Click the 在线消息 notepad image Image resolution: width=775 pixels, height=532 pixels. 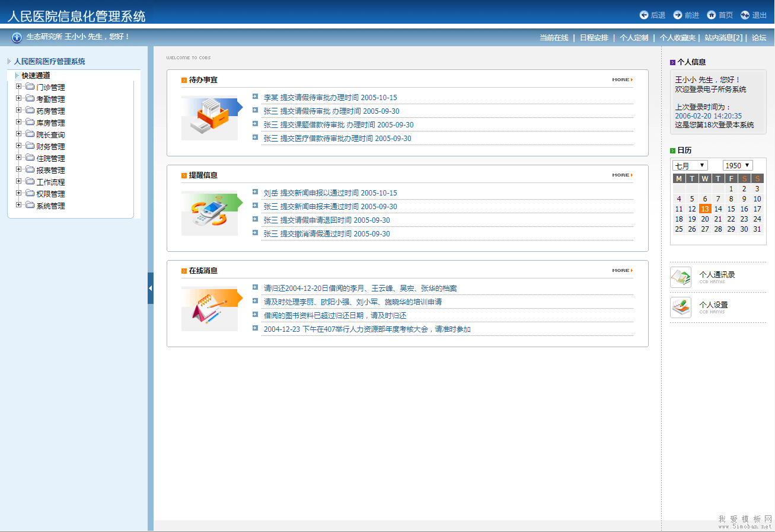[x=209, y=309]
